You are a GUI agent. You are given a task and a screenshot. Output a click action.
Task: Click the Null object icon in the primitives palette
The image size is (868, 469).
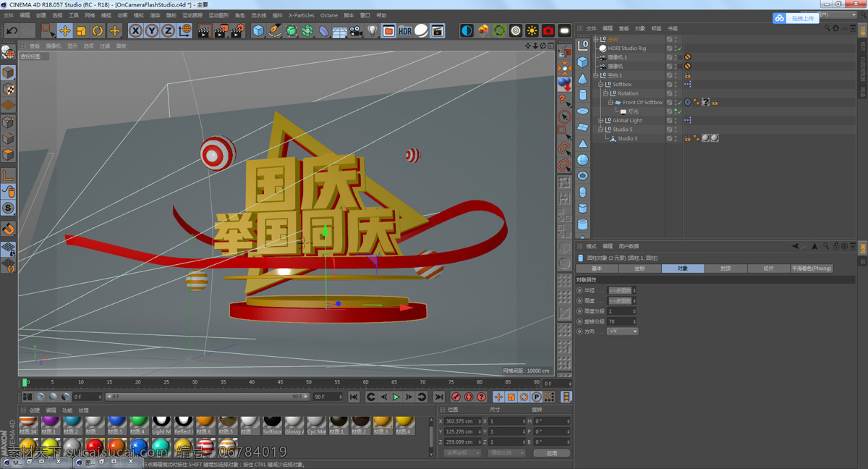tap(583, 46)
